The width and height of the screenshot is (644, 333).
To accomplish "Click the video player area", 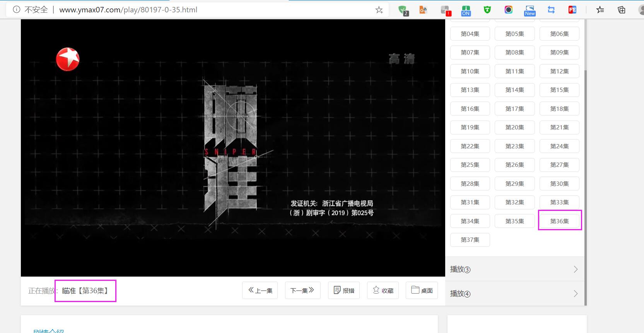I will (233, 148).
